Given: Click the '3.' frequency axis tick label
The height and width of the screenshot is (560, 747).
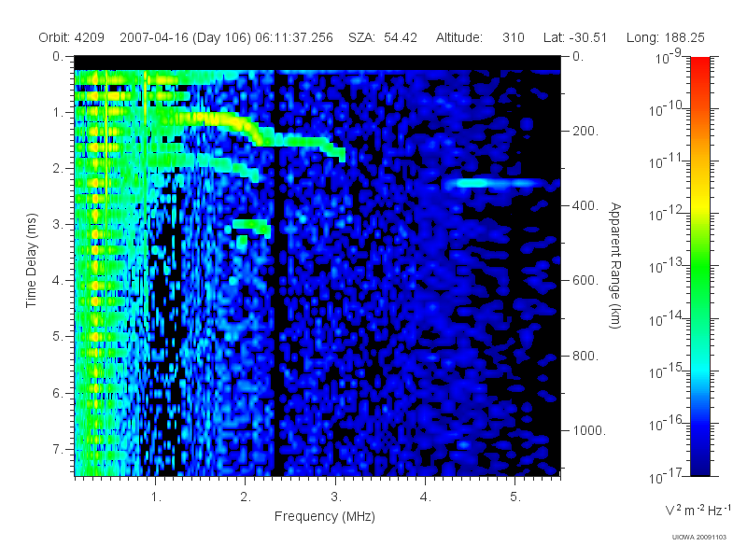Looking at the screenshot, I should click(336, 497).
